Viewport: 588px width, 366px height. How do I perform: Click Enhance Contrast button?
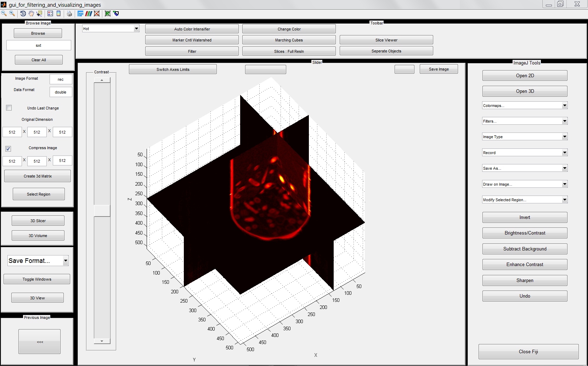(x=525, y=265)
